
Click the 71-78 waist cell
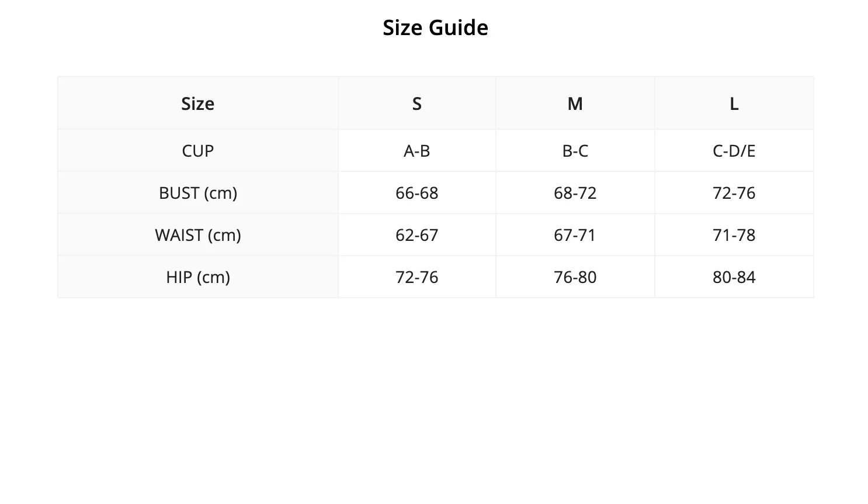tap(734, 235)
